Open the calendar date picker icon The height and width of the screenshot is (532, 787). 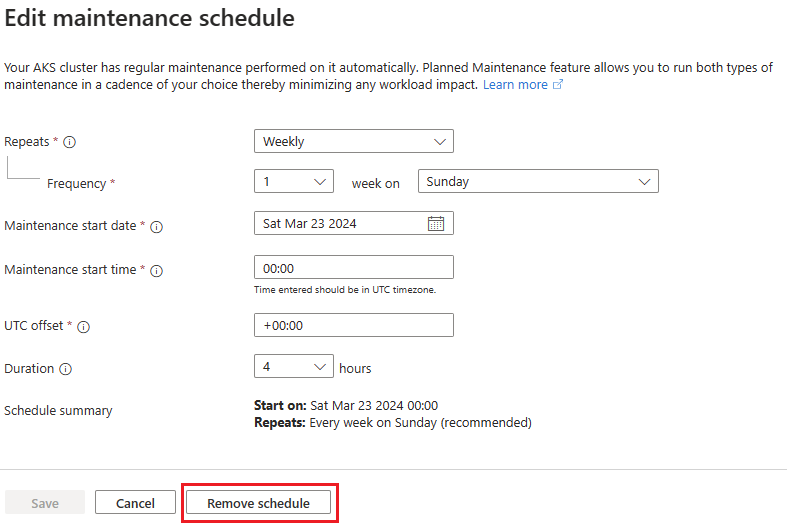pyautogui.click(x=436, y=224)
